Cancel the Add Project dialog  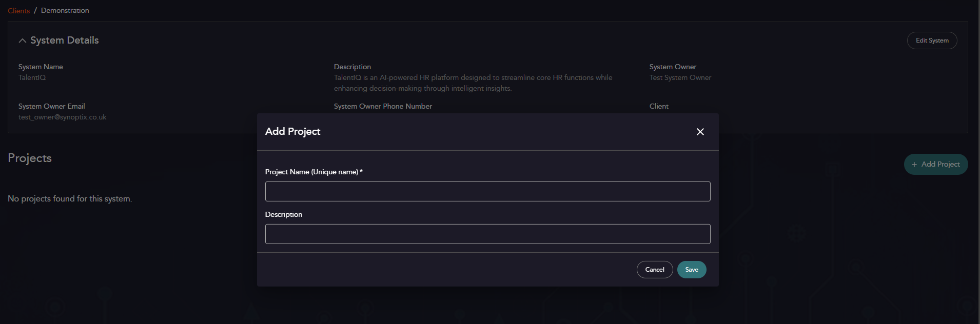655,270
